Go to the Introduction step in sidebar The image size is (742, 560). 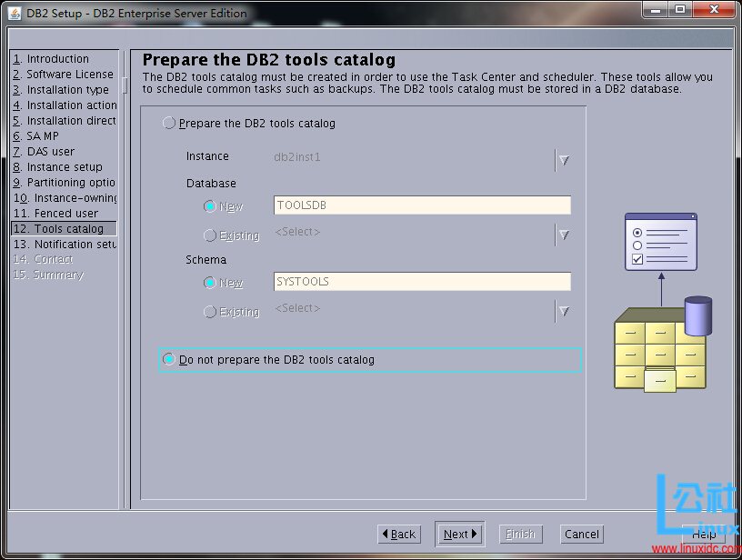(x=57, y=59)
